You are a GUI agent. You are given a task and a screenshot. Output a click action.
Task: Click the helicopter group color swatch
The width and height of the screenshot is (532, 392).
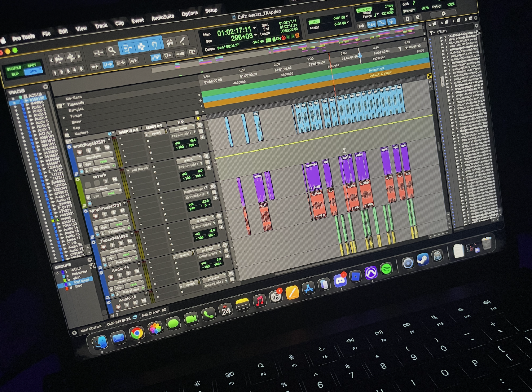pyautogui.click(x=63, y=276)
